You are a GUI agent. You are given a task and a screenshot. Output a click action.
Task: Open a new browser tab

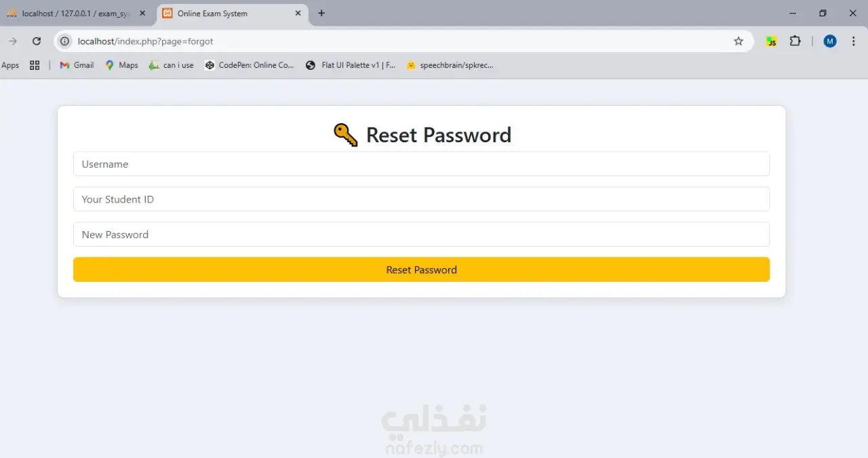coord(321,14)
